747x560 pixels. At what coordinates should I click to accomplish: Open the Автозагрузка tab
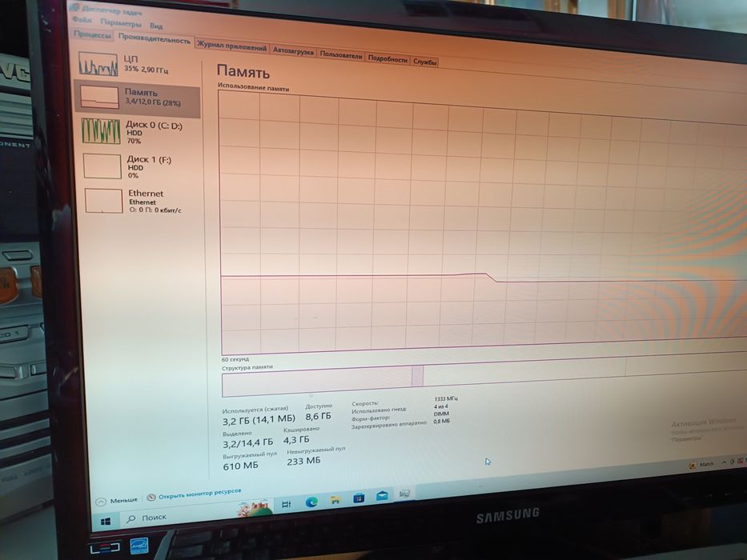(x=293, y=51)
